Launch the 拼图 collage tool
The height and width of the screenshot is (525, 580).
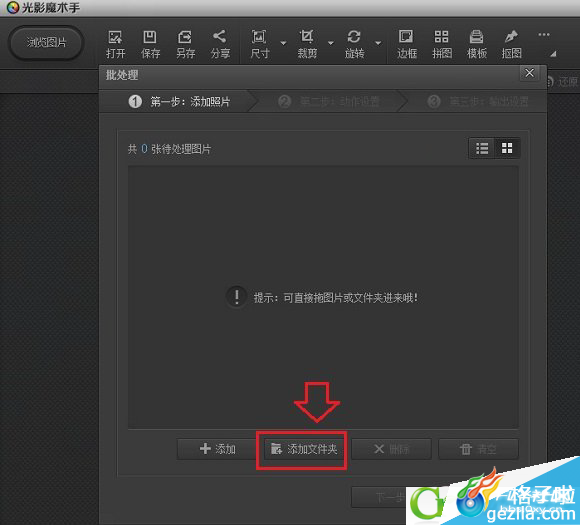pyautogui.click(x=442, y=44)
